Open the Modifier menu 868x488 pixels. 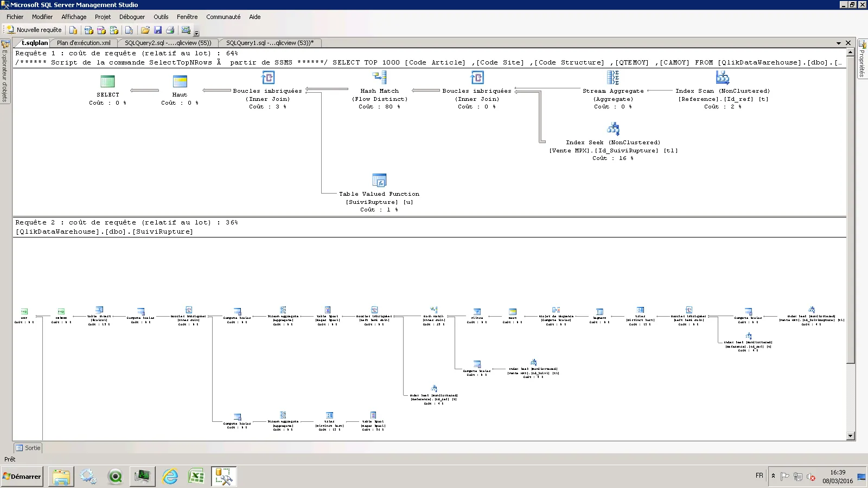click(42, 17)
